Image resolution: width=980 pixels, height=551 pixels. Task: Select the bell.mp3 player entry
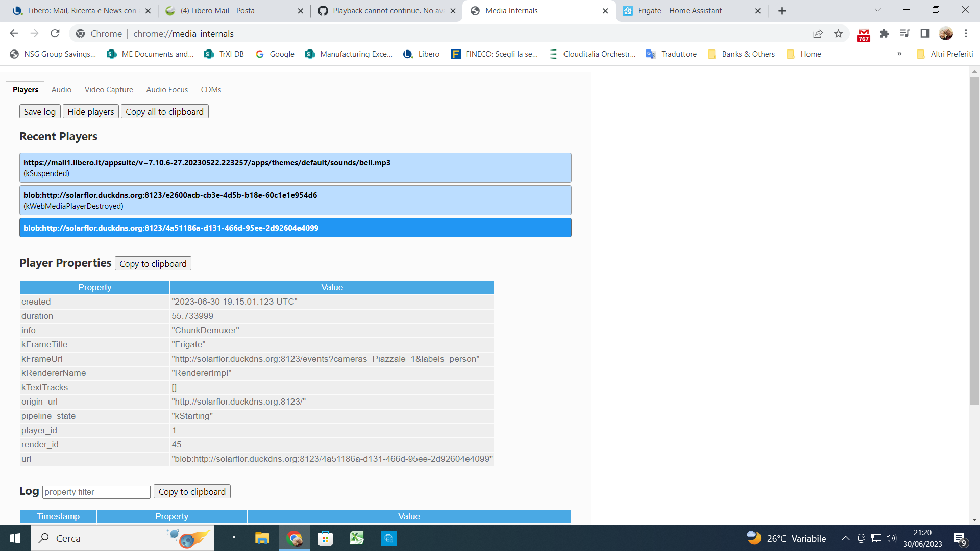pos(295,167)
